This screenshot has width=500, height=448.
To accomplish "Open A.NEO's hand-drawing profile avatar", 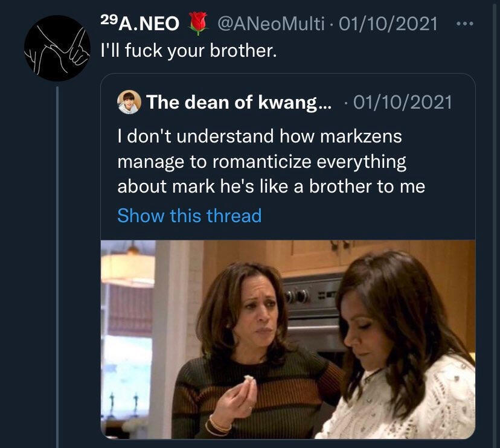I will tap(57, 48).
